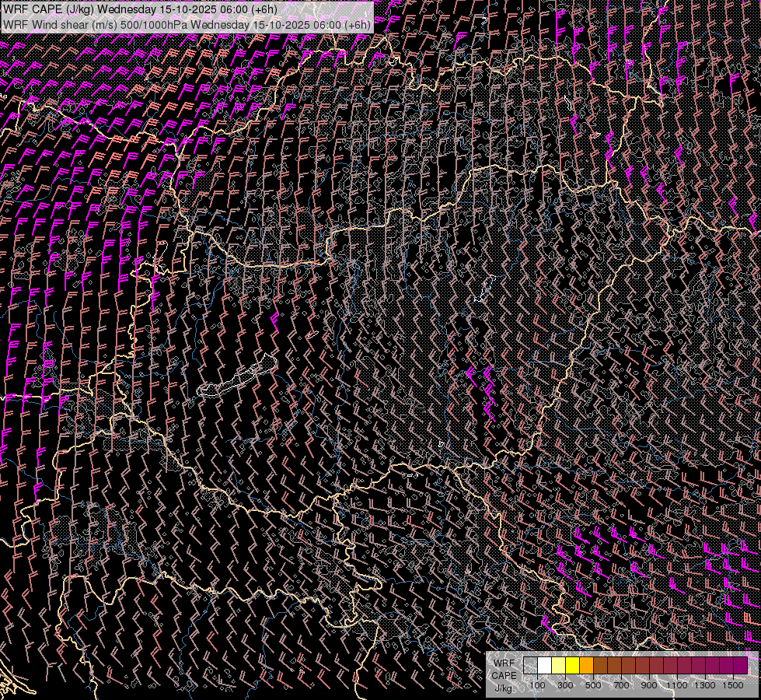The width and height of the screenshot is (761, 700).
Task: Click the 900 value label in legend
Action: coord(649,685)
